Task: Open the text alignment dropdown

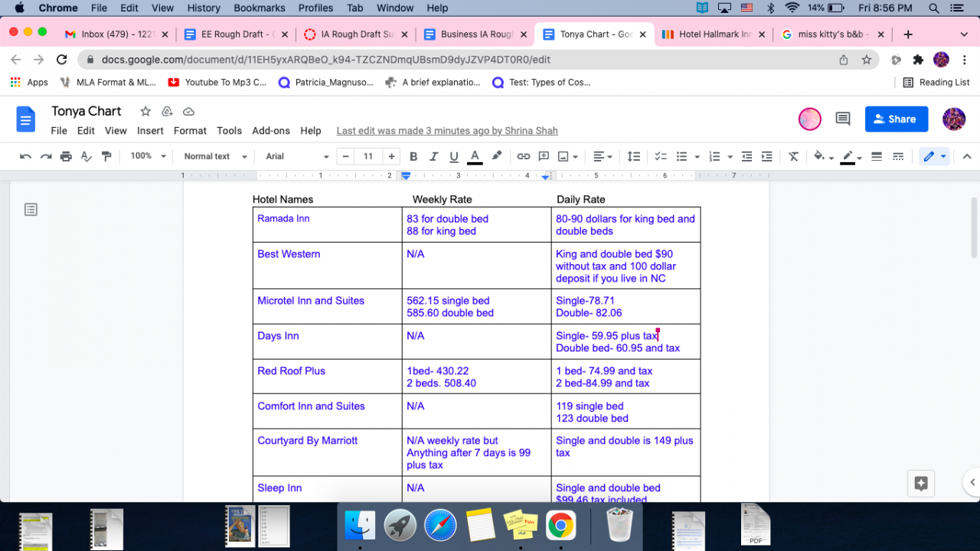Action: [x=603, y=156]
